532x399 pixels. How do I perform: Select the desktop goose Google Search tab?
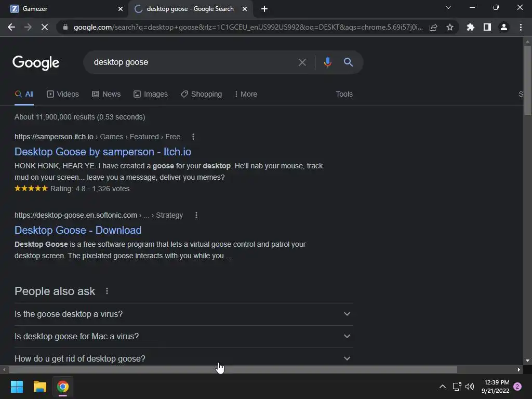pyautogui.click(x=190, y=9)
